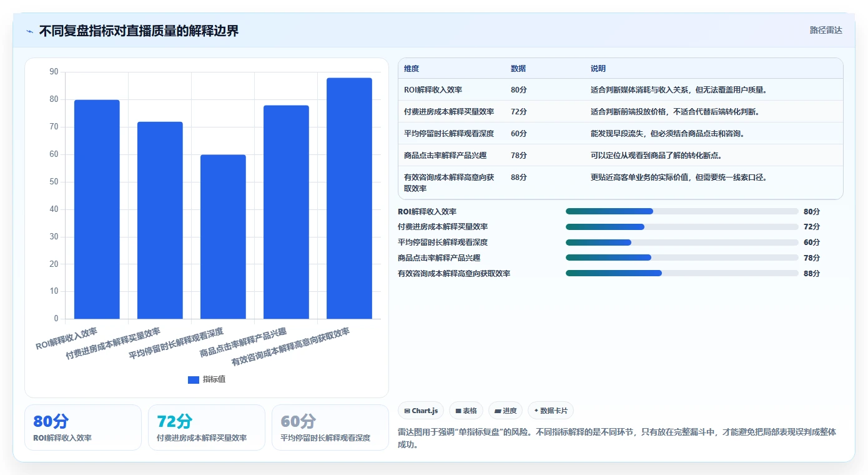This screenshot has width=868, height=475.
Task: Click the 付费进房成本解释买量效率 table cell
Action: tap(449, 112)
